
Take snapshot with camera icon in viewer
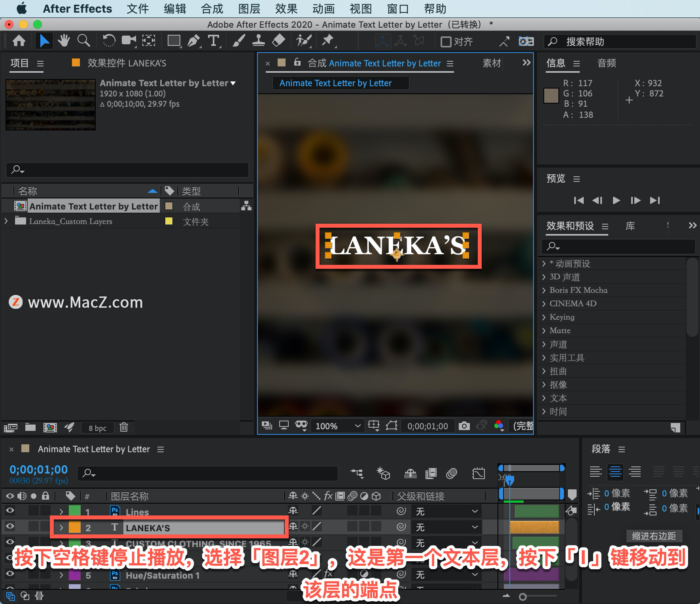point(464,426)
